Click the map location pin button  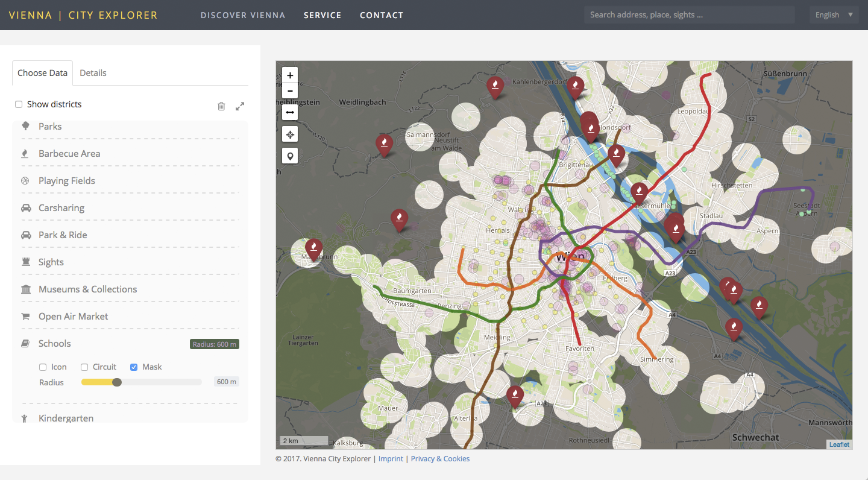[290, 156]
